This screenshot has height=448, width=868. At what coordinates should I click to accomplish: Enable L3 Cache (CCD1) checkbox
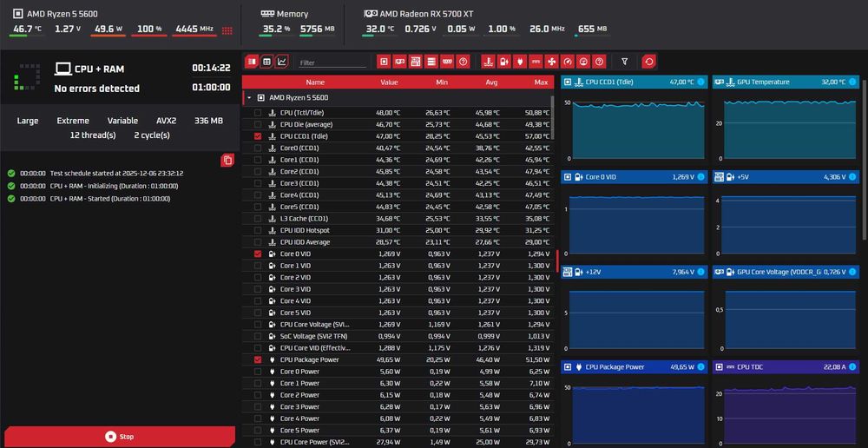tap(258, 218)
